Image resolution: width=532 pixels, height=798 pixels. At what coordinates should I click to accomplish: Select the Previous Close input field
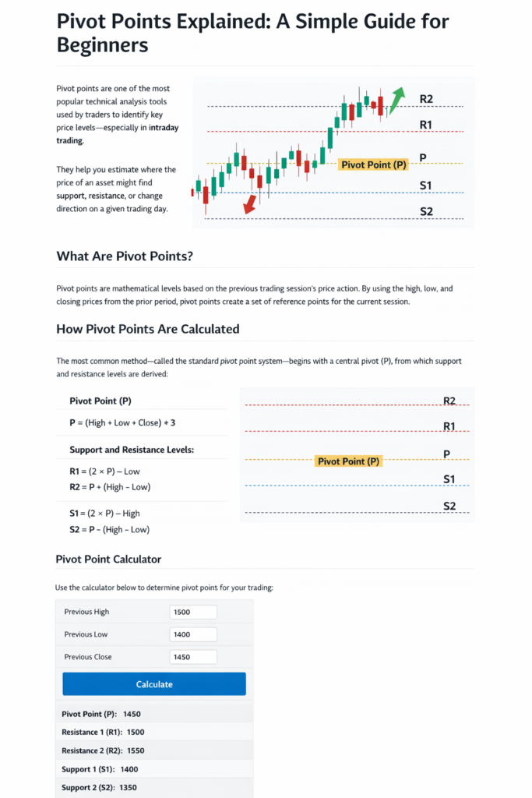tap(193, 657)
